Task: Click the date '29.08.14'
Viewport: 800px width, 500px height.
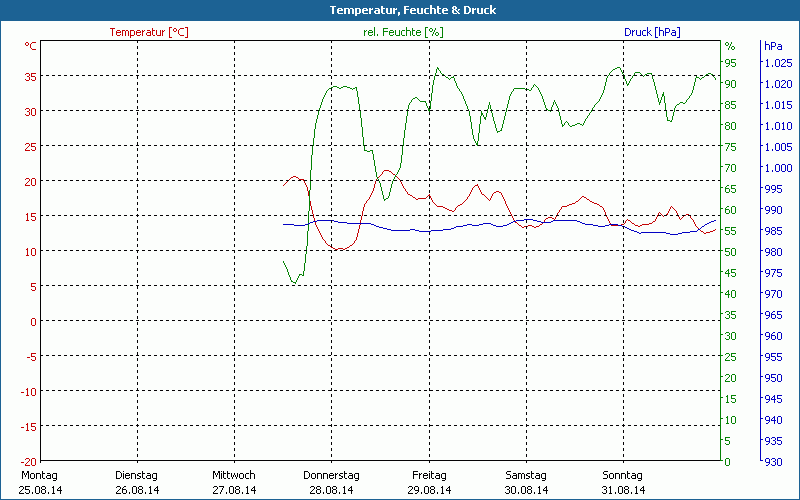Action: point(429,490)
